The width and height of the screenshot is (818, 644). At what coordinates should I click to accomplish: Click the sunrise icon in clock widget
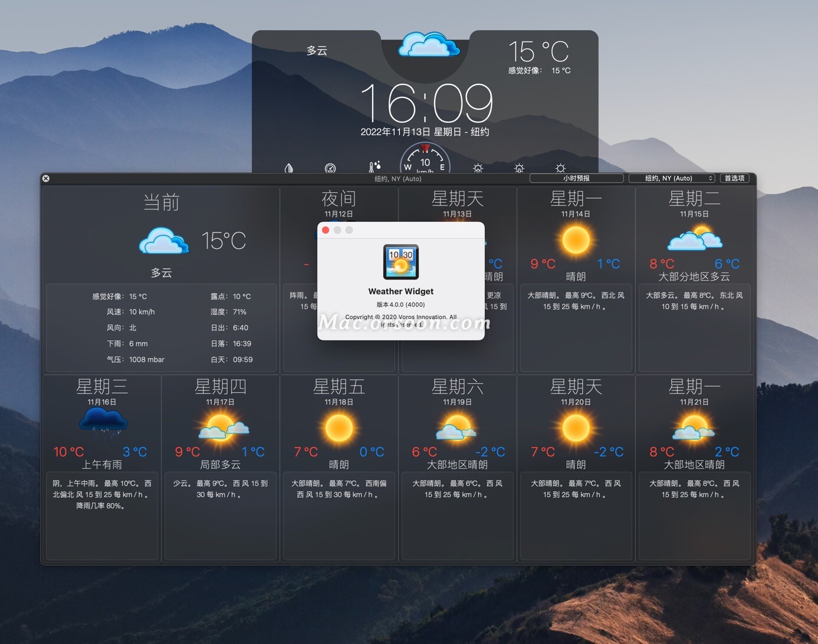(478, 168)
